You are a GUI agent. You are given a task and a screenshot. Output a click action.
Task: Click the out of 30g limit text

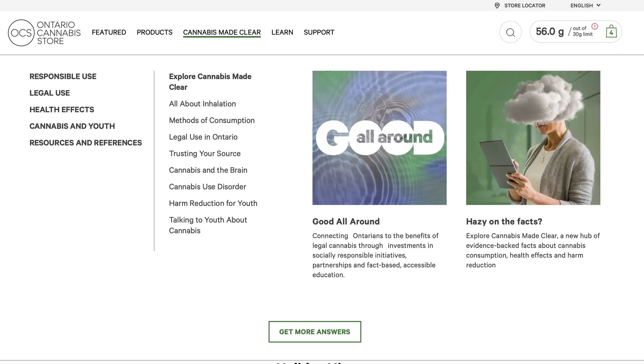[x=582, y=31]
